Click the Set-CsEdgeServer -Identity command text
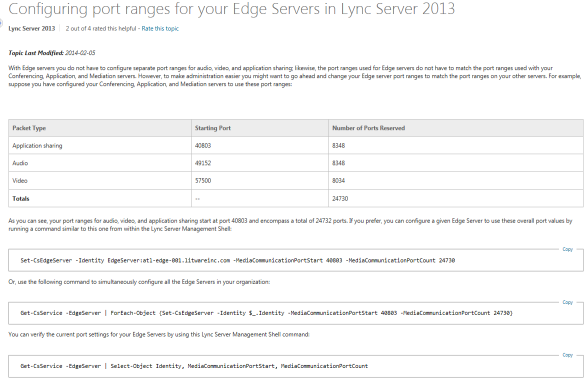 [x=238, y=260]
